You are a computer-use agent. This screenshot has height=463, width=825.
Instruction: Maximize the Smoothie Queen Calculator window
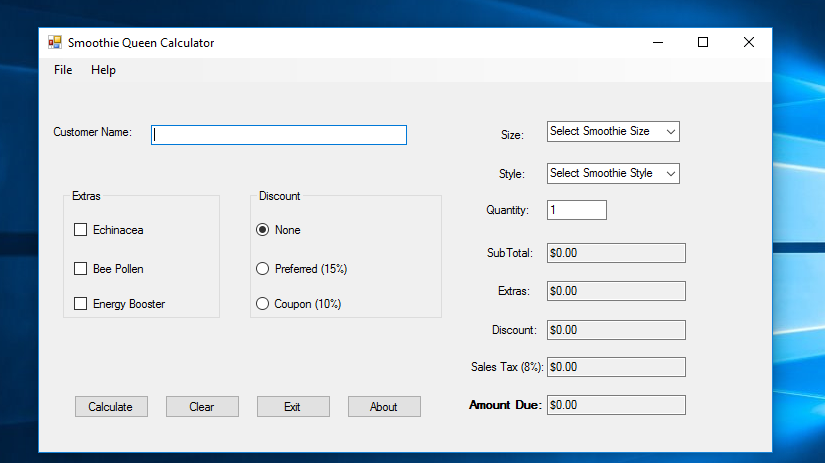pyautogui.click(x=703, y=43)
